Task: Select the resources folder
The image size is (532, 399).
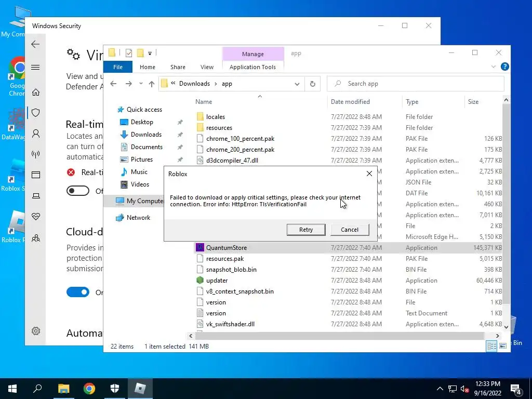Action: click(x=219, y=128)
